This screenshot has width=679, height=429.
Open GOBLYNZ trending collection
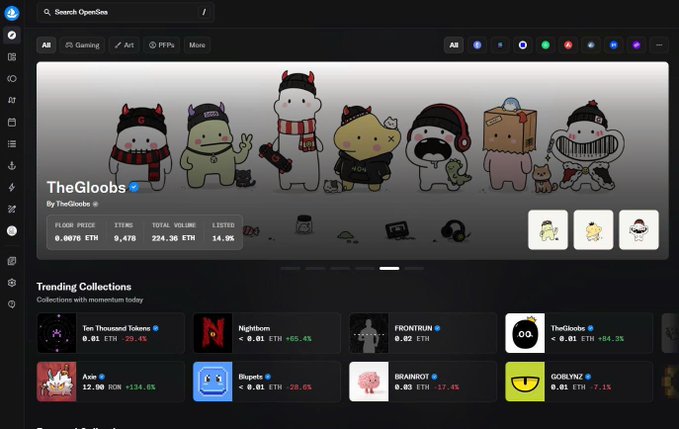pyautogui.click(x=579, y=382)
